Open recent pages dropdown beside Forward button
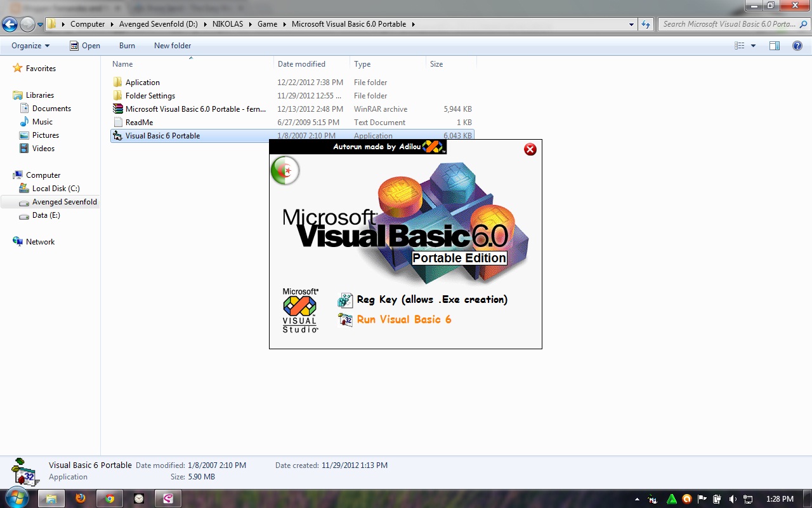This screenshot has height=508, width=812. coord(41,25)
